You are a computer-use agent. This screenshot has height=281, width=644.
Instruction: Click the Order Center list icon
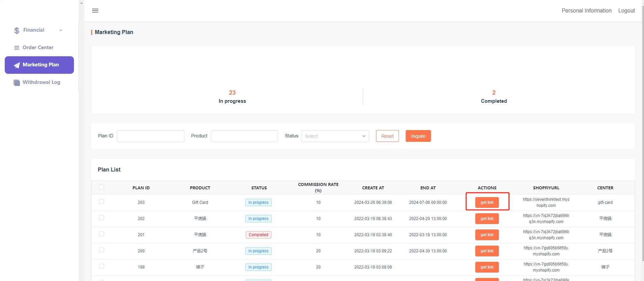pos(17,48)
